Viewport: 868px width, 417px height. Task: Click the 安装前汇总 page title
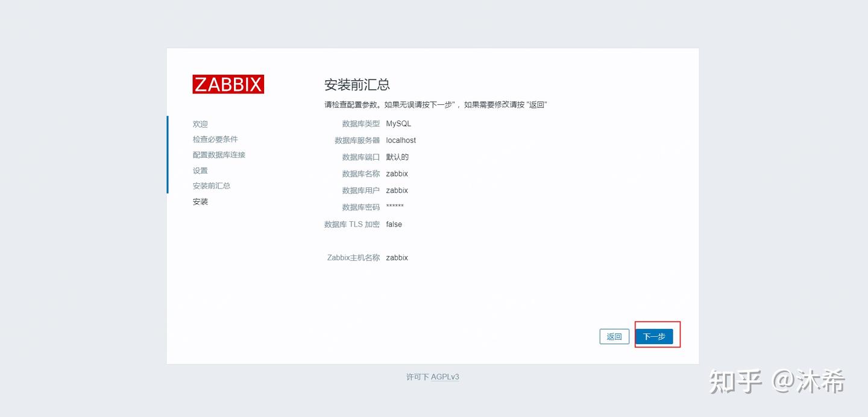[357, 85]
